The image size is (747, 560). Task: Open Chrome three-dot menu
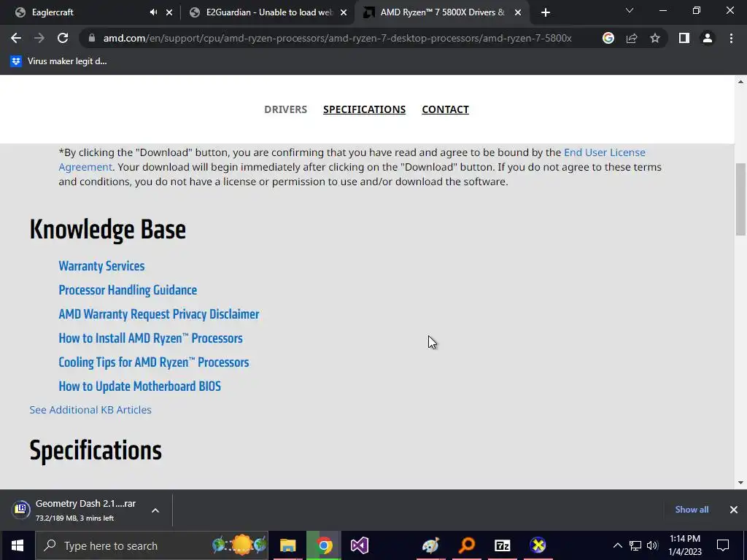tap(731, 38)
